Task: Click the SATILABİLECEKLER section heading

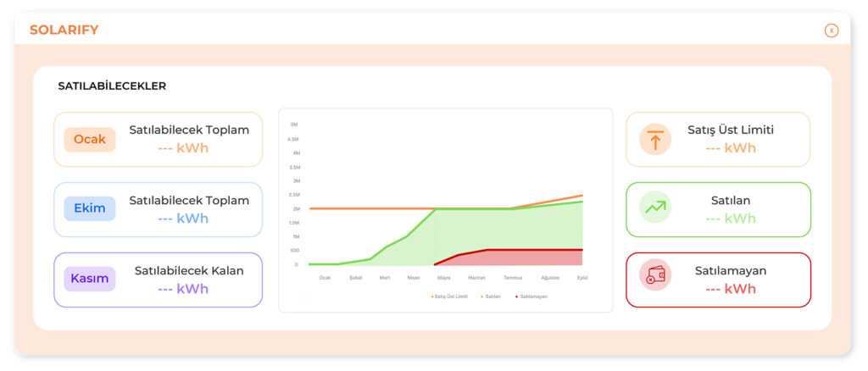Action: tap(112, 86)
